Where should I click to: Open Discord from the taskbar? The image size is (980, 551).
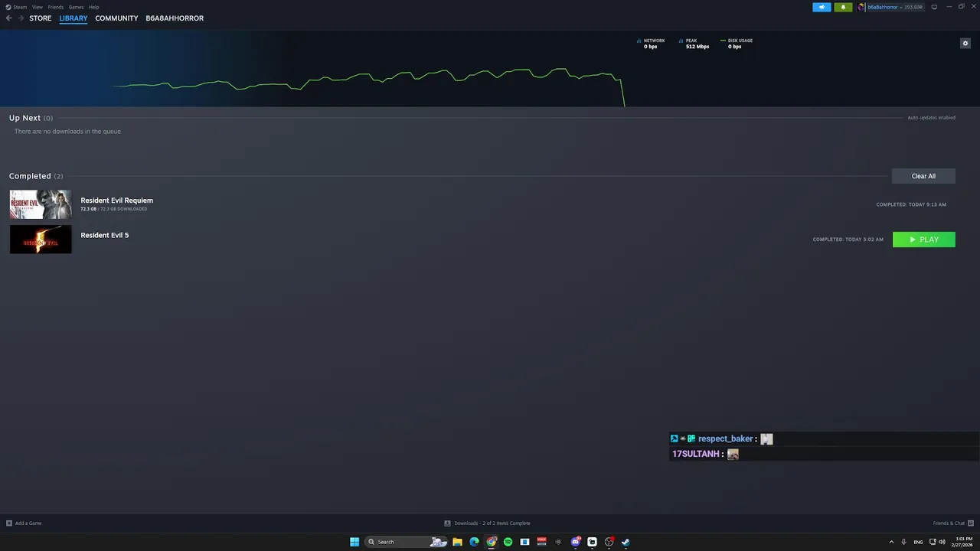[x=575, y=542]
